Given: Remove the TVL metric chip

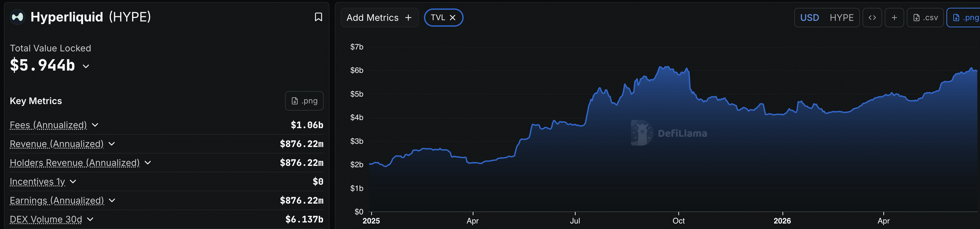Looking at the screenshot, I should pos(453,18).
